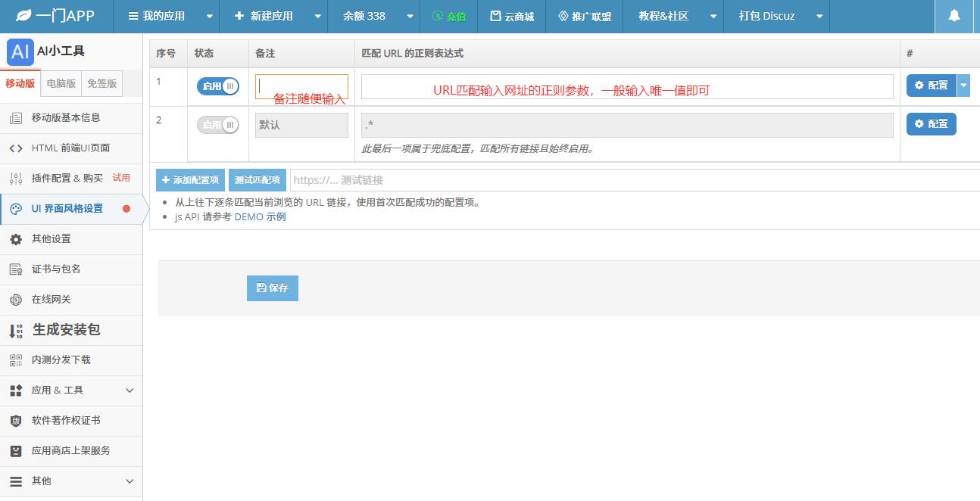Toggle the disabled 启用 switch in row 2
The image size is (980, 501).
point(218,125)
